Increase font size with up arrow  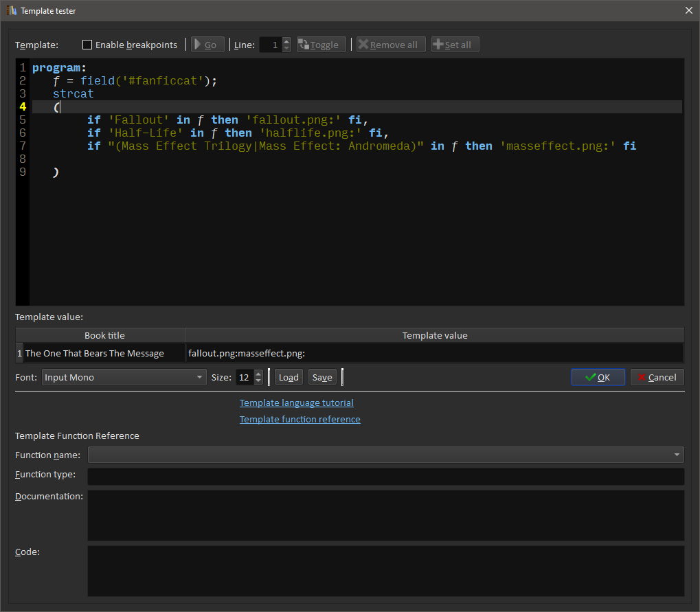258,374
